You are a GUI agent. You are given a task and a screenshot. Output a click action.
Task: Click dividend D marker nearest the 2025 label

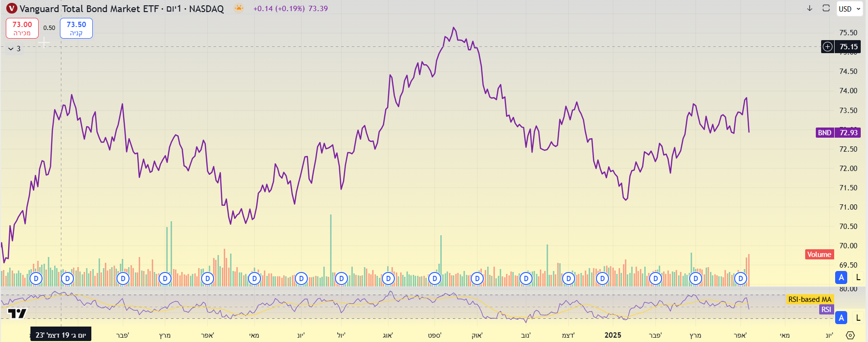pyautogui.click(x=602, y=279)
